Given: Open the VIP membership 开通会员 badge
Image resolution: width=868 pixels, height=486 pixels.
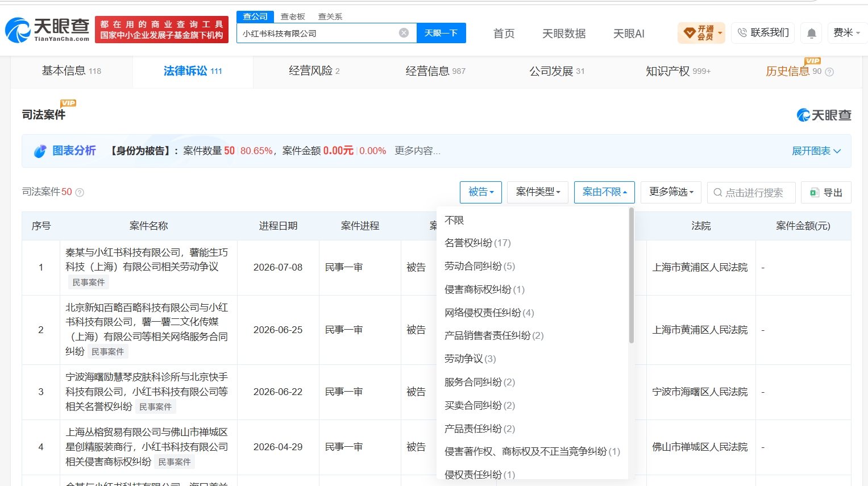Looking at the screenshot, I should point(701,33).
